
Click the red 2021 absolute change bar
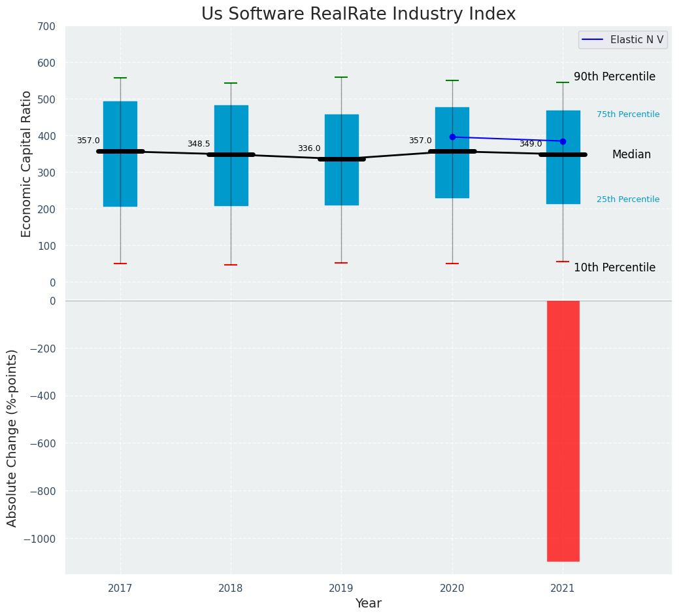click(x=563, y=431)
